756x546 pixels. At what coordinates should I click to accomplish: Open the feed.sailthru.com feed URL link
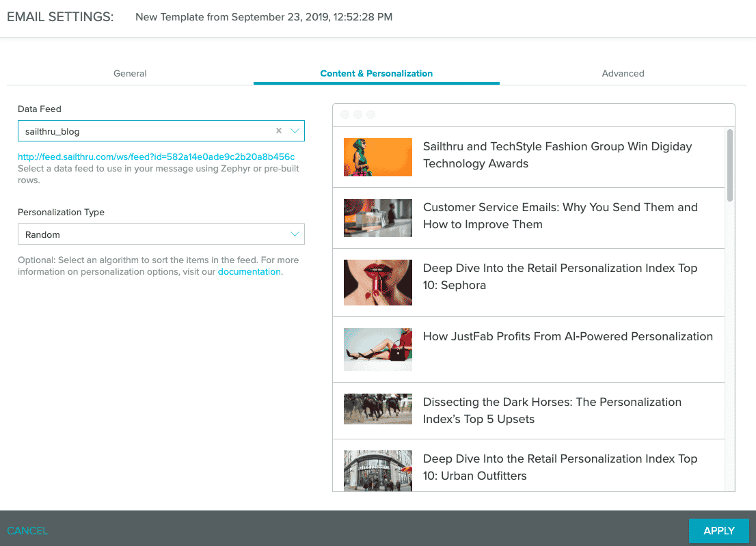[157, 156]
